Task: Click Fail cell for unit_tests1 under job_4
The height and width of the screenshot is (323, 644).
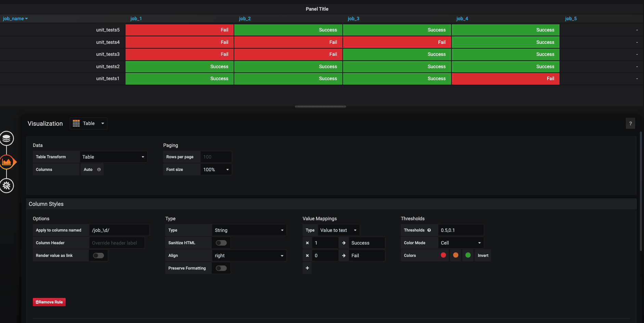Action: pyautogui.click(x=505, y=78)
